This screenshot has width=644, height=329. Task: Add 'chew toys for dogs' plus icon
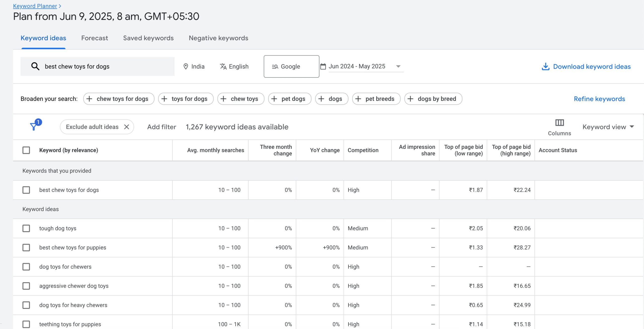coord(89,99)
